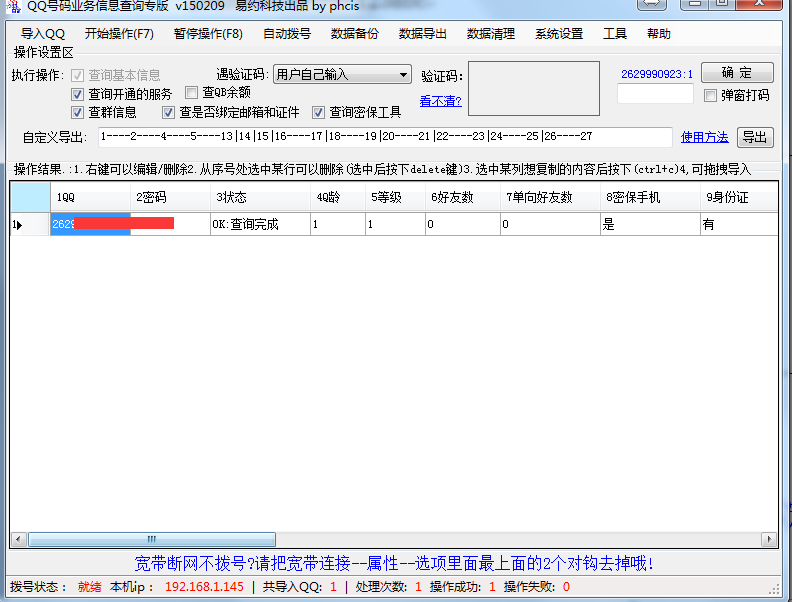792x602 pixels.
Task: Click the captcha text input field
Action: coord(655,94)
